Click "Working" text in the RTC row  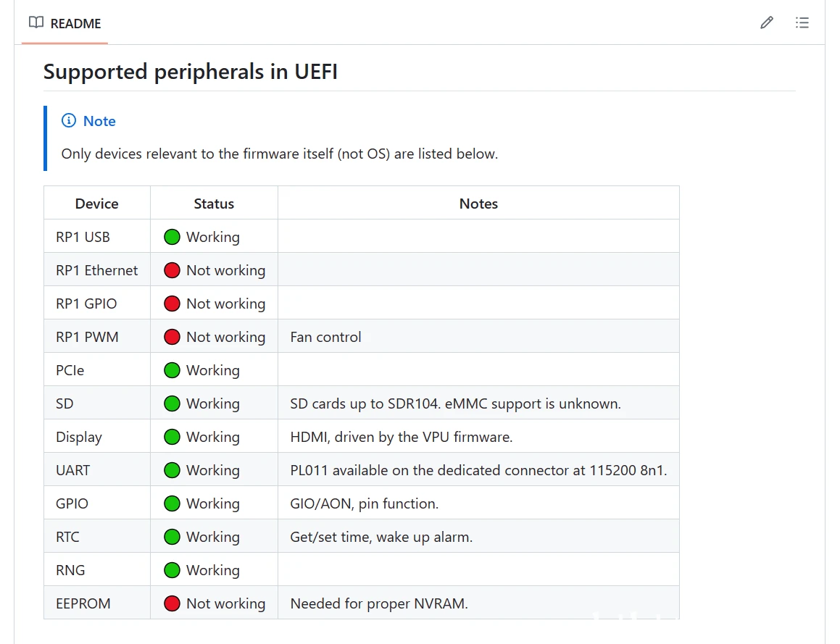[x=212, y=537]
